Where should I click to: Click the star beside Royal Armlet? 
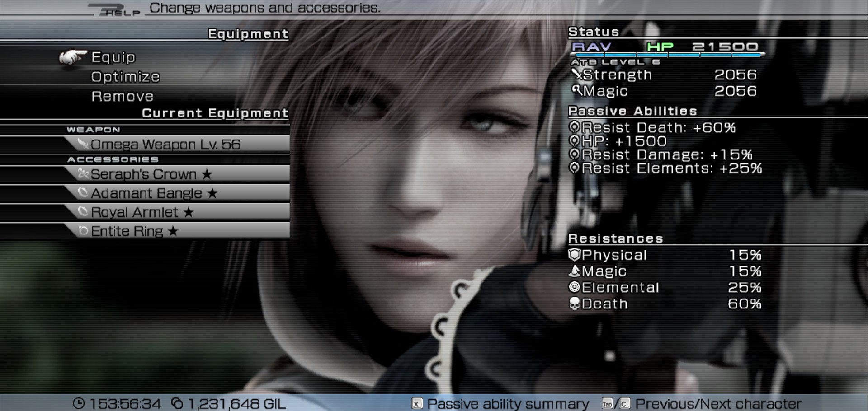point(189,212)
